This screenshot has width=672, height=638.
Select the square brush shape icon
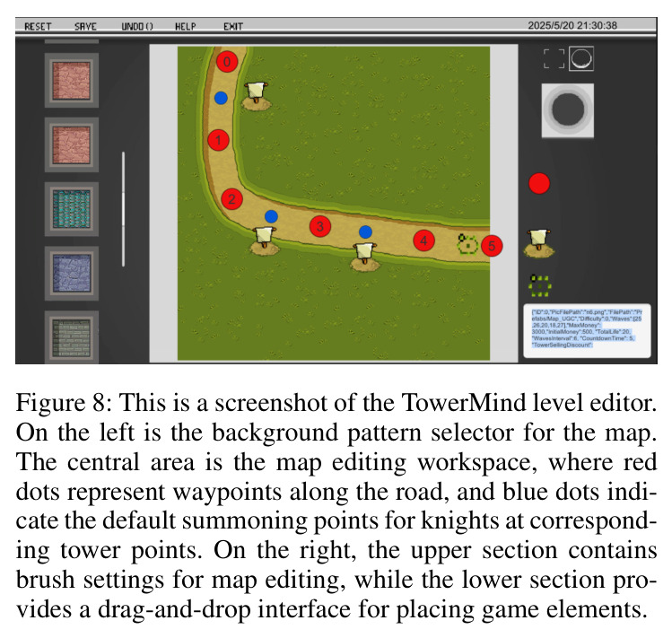tap(554, 58)
